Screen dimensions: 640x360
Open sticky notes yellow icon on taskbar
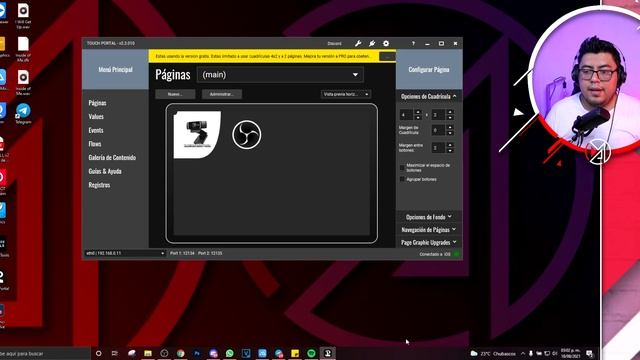[295, 353]
